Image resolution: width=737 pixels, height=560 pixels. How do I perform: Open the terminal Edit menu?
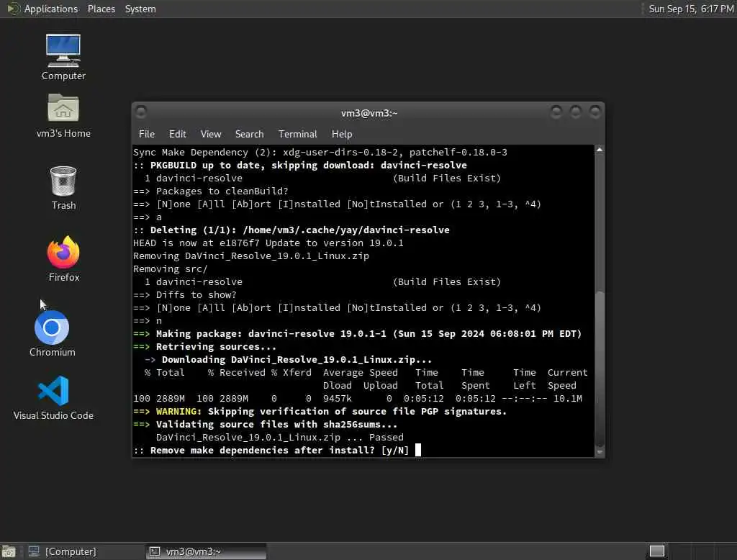point(177,134)
